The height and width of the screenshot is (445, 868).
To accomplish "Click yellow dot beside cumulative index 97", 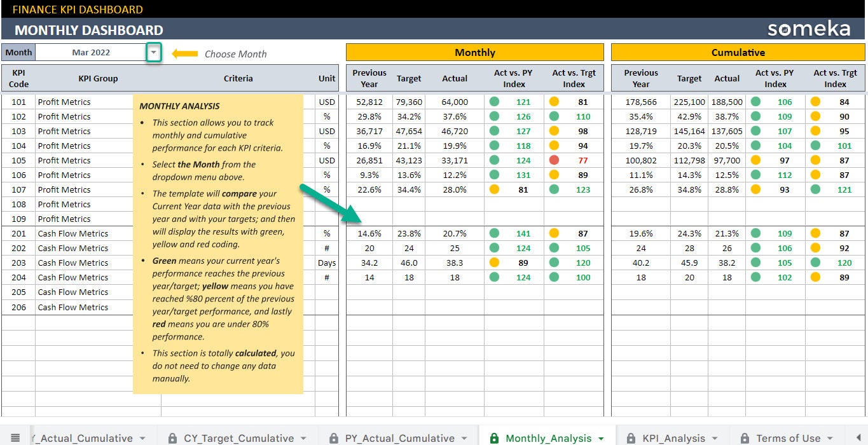I will point(756,160).
